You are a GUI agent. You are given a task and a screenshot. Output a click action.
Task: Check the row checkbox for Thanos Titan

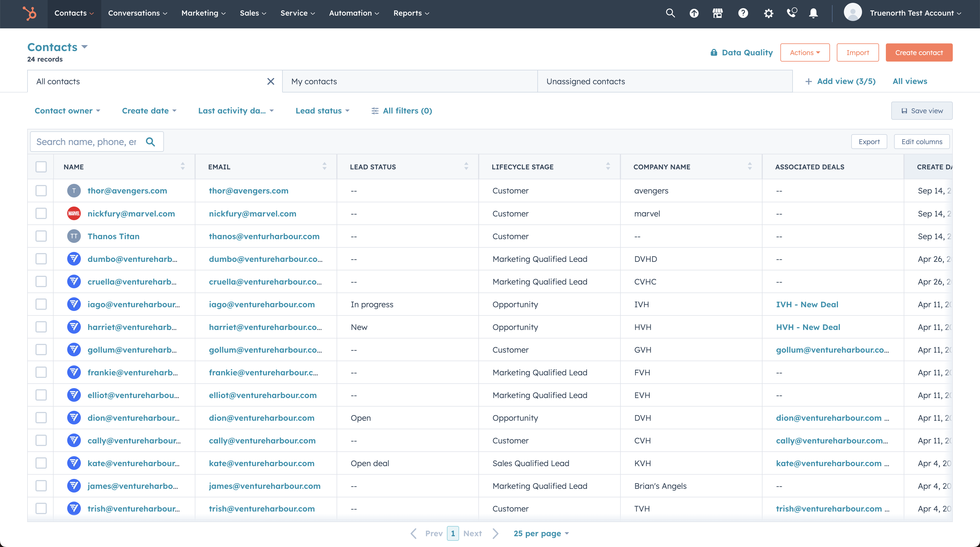pos(41,236)
